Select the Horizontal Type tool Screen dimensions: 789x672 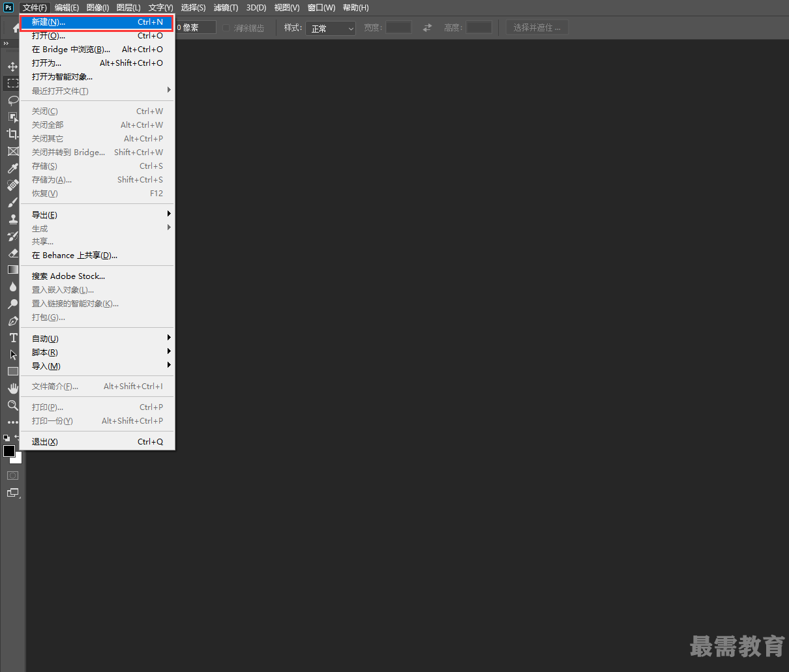[x=12, y=338]
